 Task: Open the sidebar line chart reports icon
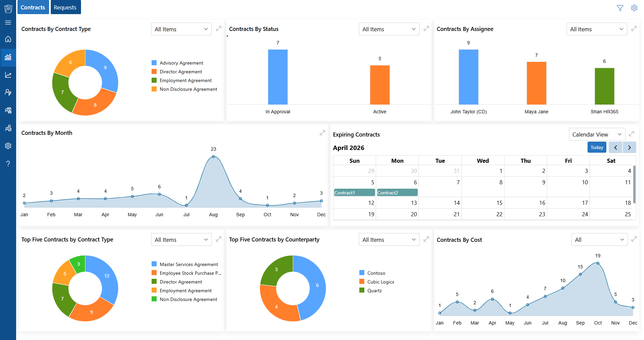point(8,75)
